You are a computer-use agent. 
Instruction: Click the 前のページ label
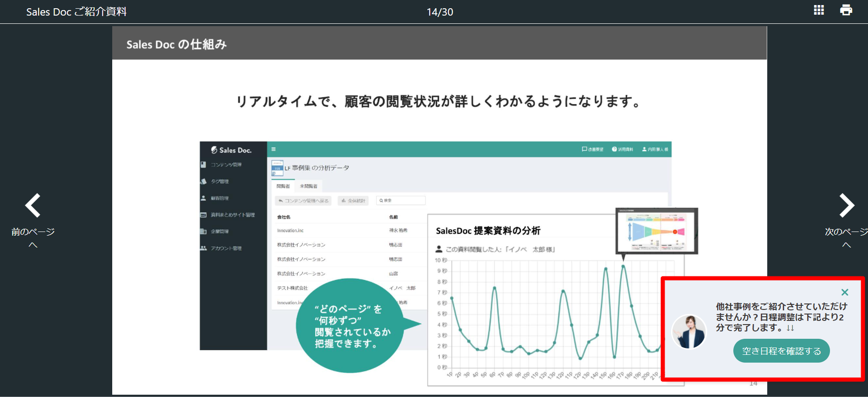[33, 232]
